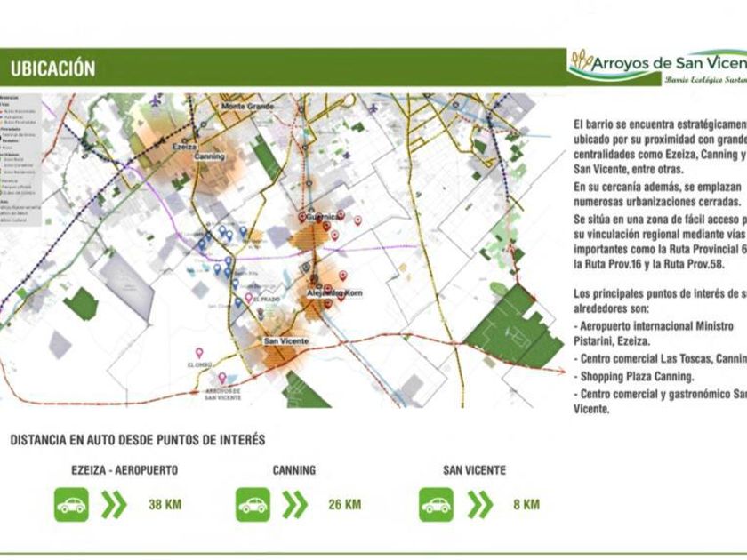Click the 'ARROYOS DE SAN VICENTE' label on the map
This screenshot has width=747, height=560.
(x=223, y=395)
